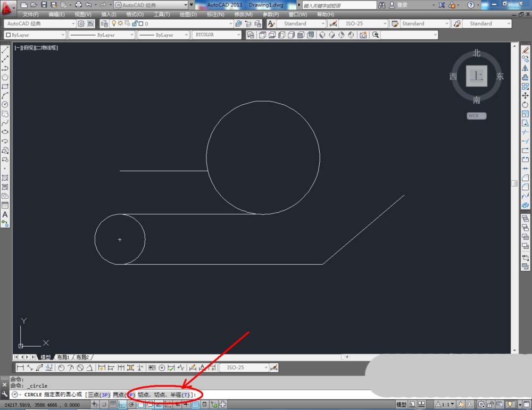The height and width of the screenshot is (410, 532).
Task: Toggle Grid display in status bar
Action: click(x=113, y=404)
